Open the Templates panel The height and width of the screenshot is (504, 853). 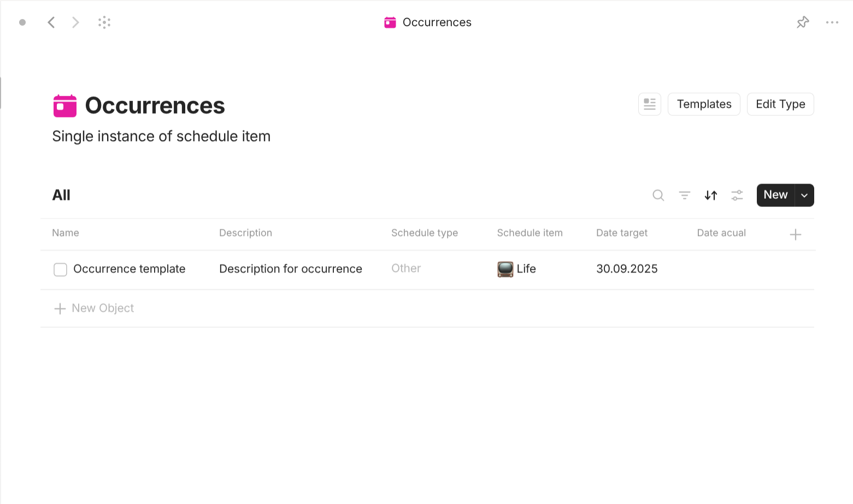click(x=704, y=104)
